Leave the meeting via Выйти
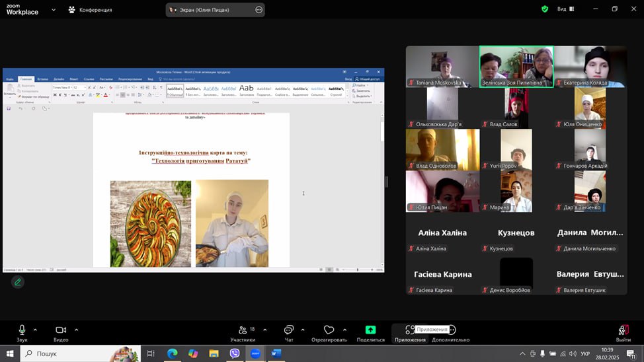 (x=623, y=330)
